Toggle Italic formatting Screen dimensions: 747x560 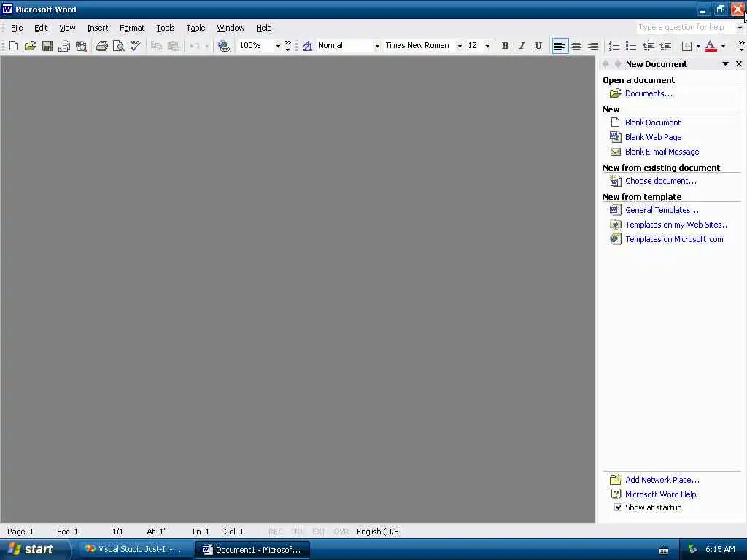(x=522, y=46)
